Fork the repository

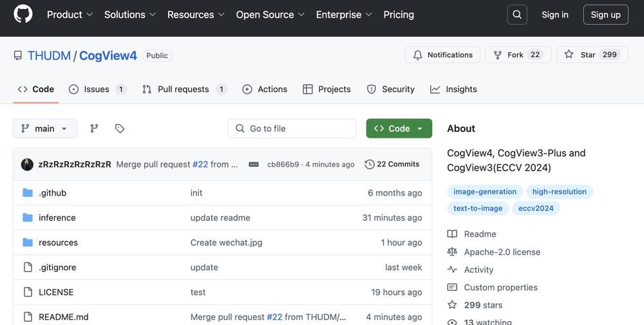508,55
